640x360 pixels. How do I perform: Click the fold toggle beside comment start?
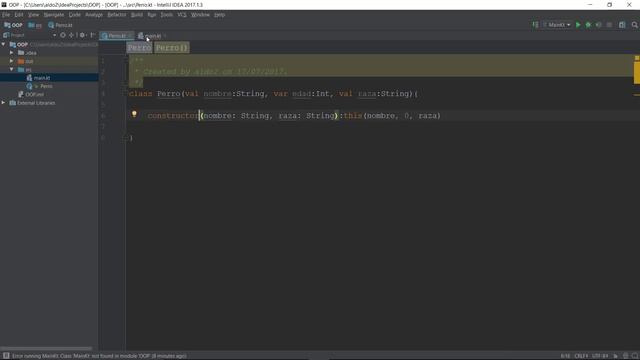[x=126, y=60]
